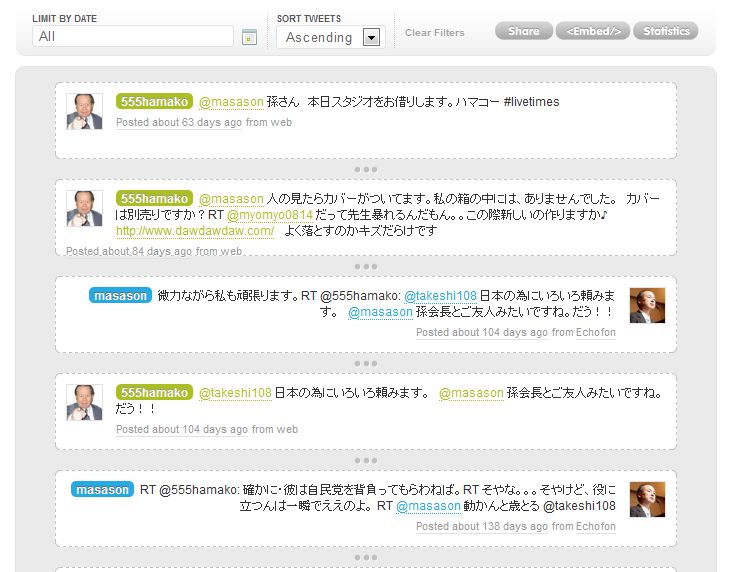Open the calendar date picker icon
This screenshot has width=737, height=572.
click(x=249, y=37)
